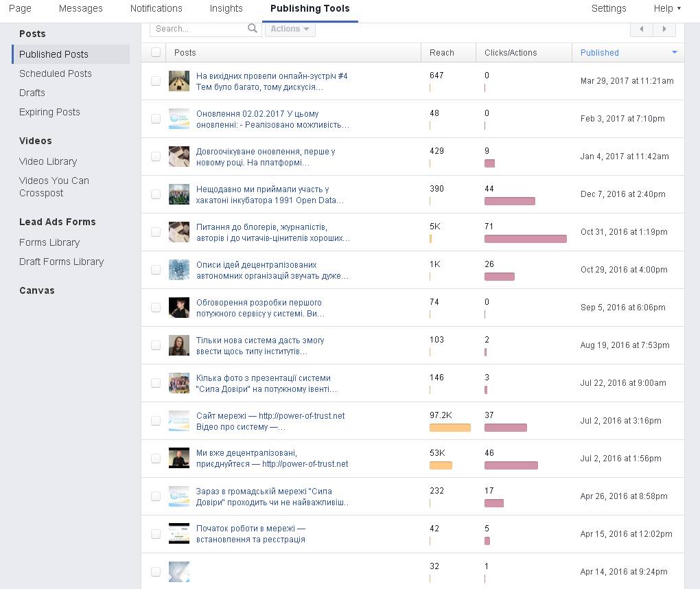
Task: Check the box for Feb 3, 2017 post
Action: point(156,119)
